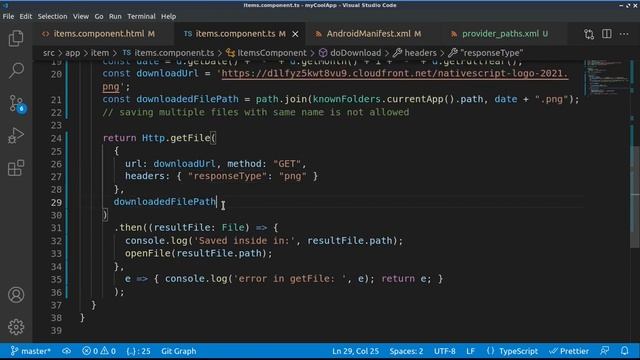
Task: Click the src breadcrumb
Action: pos(49,53)
